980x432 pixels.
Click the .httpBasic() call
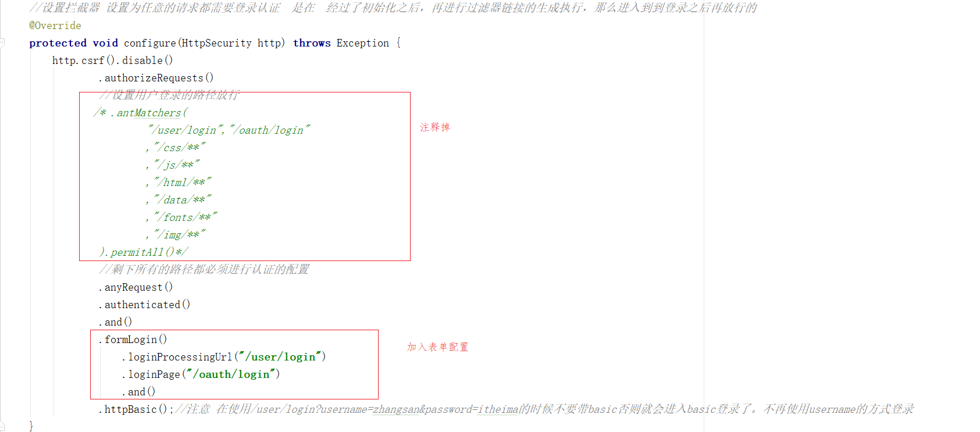(133, 409)
